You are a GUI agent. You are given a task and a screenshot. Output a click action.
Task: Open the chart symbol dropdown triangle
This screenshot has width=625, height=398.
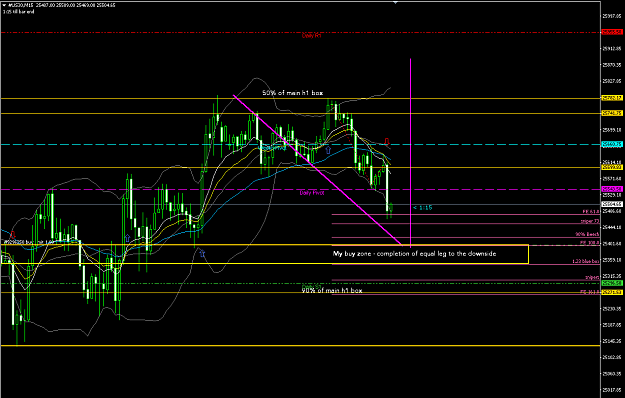(x=4, y=5)
